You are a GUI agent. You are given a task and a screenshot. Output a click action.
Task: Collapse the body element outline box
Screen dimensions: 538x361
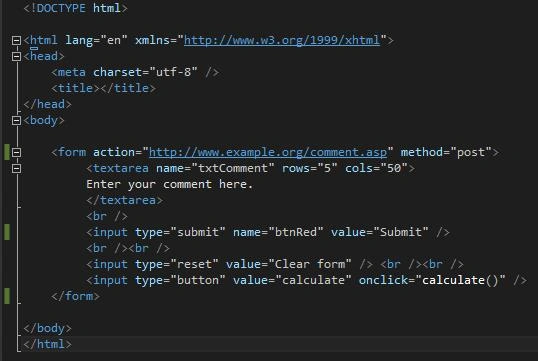point(16,120)
